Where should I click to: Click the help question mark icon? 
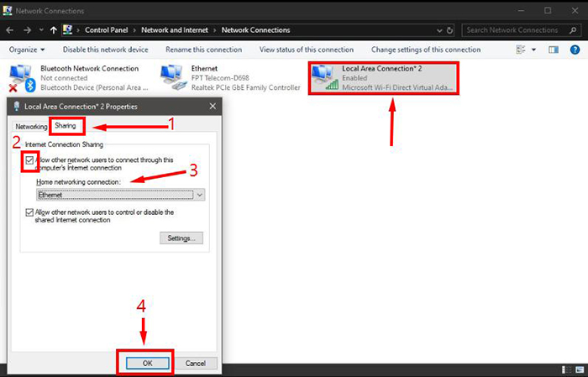[x=575, y=50]
